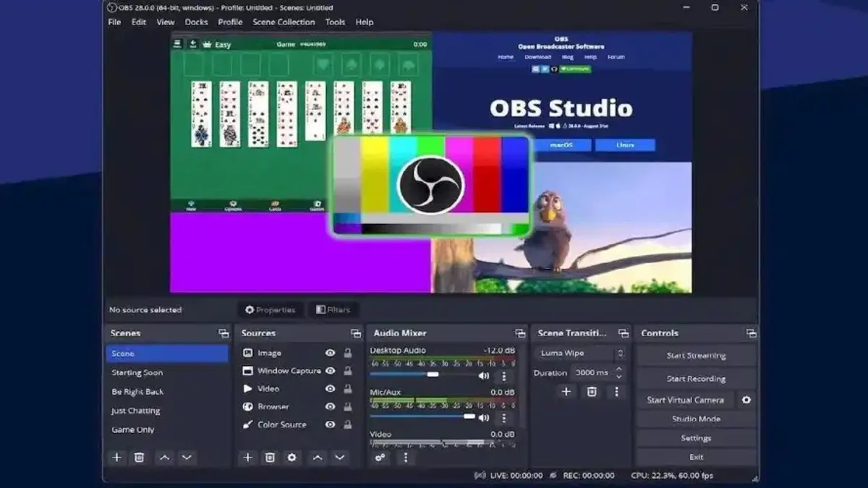Click Start Recording
The image size is (868, 488).
click(x=696, y=378)
